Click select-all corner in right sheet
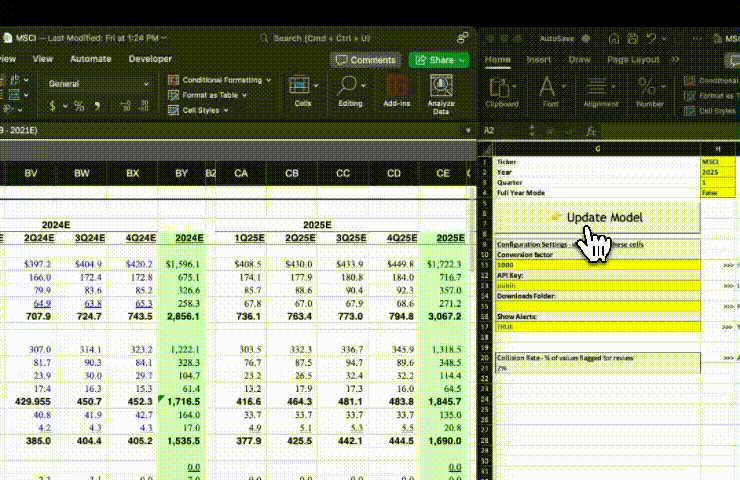Viewport: 740px width, 480px height. tap(486, 149)
